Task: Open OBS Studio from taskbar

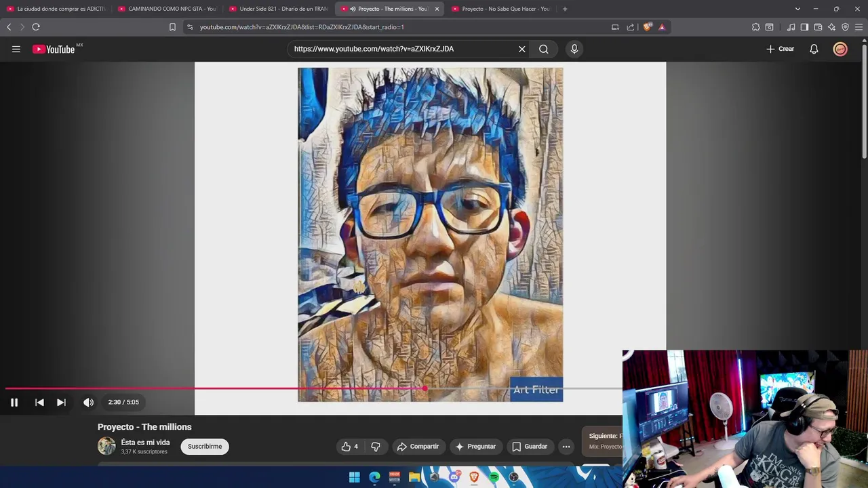Action: (x=514, y=477)
